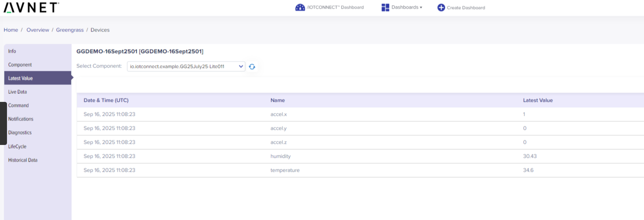
Task: Open the Info tab in sidebar
Action: pyautogui.click(x=12, y=51)
